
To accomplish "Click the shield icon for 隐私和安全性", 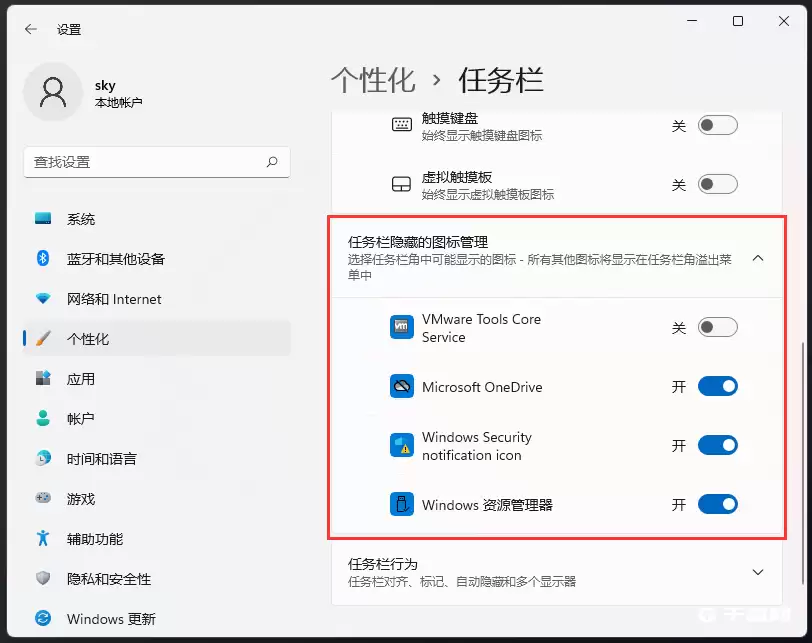I will pyautogui.click(x=43, y=578).
